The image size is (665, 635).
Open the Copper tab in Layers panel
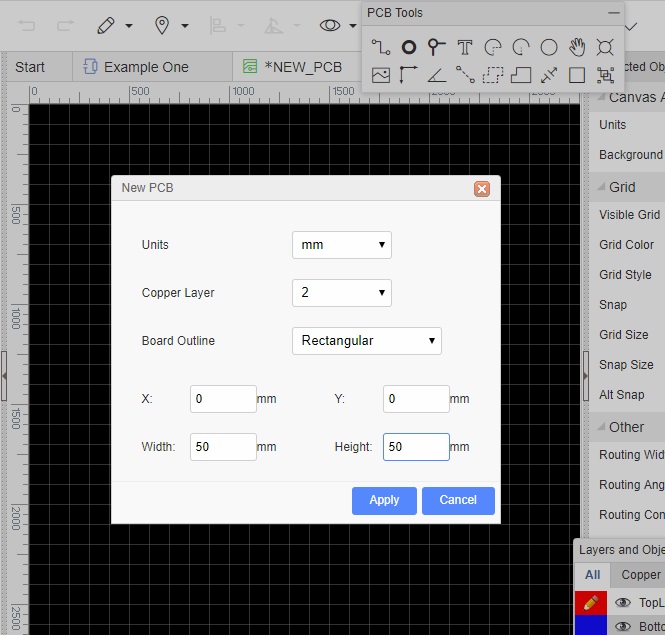(640, 575)
